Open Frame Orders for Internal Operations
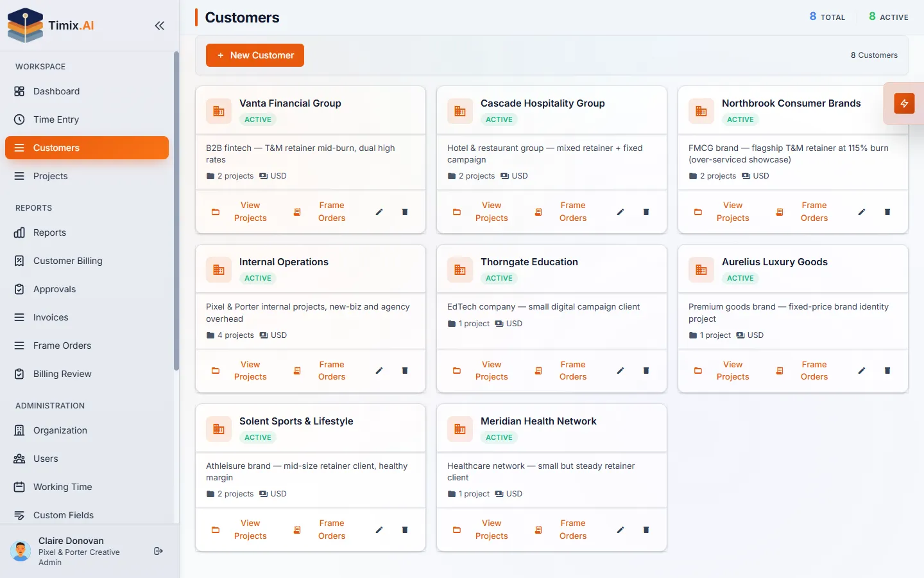924x578 pixels. 321,371
